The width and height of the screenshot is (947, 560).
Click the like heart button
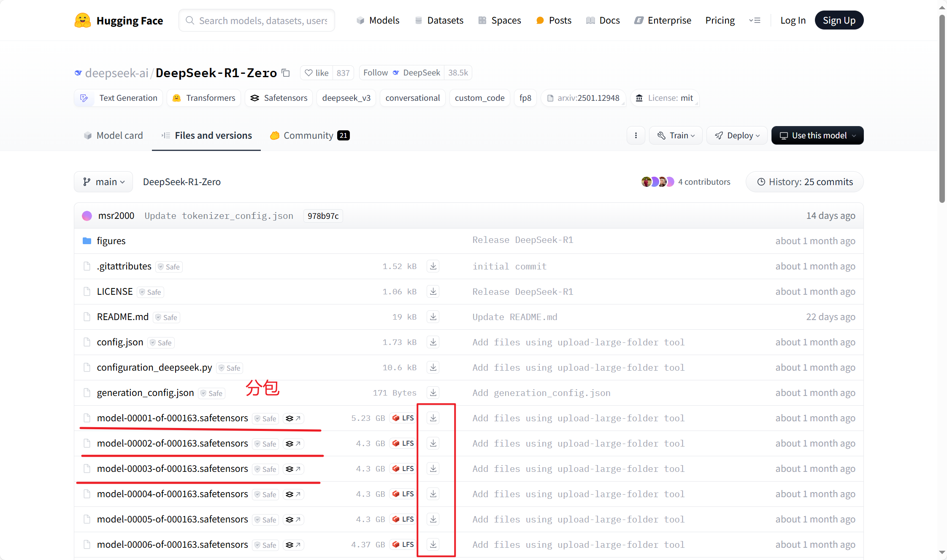pyautogui.click(x=317, y=73)
